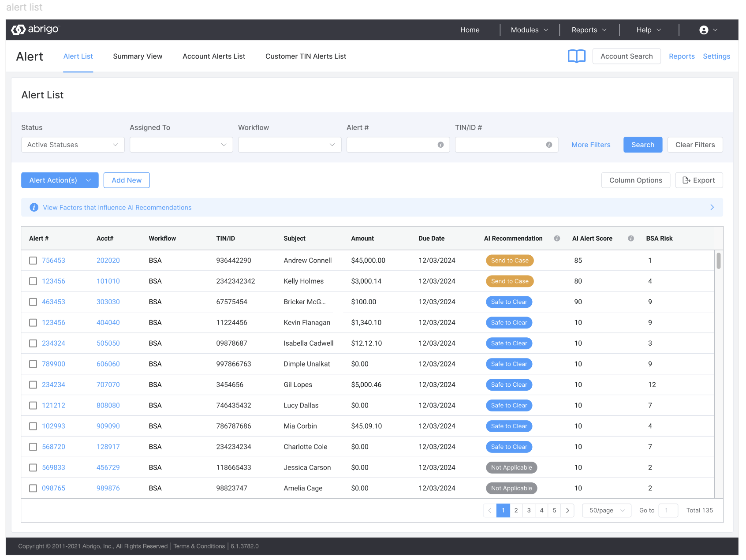Open account number 202020 link

108,261
